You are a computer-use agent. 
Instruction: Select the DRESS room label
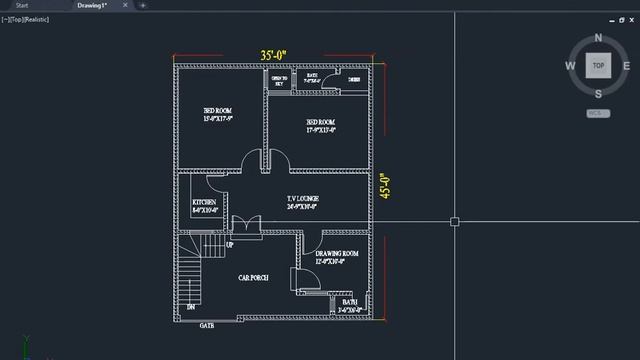point(354,80)
